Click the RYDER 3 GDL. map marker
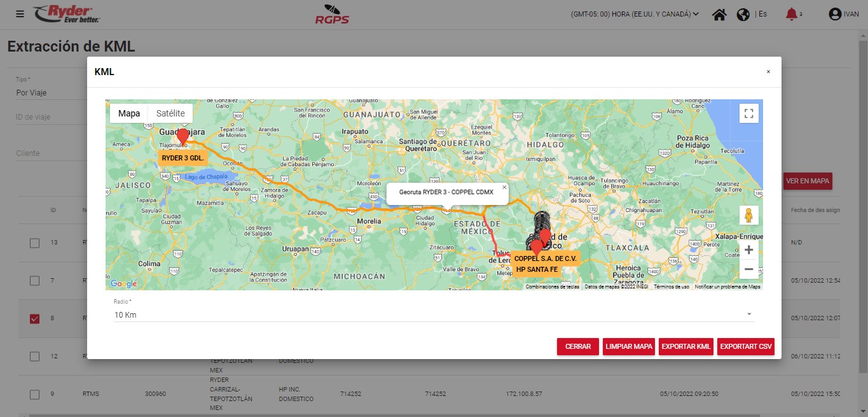 click(183, 136)
